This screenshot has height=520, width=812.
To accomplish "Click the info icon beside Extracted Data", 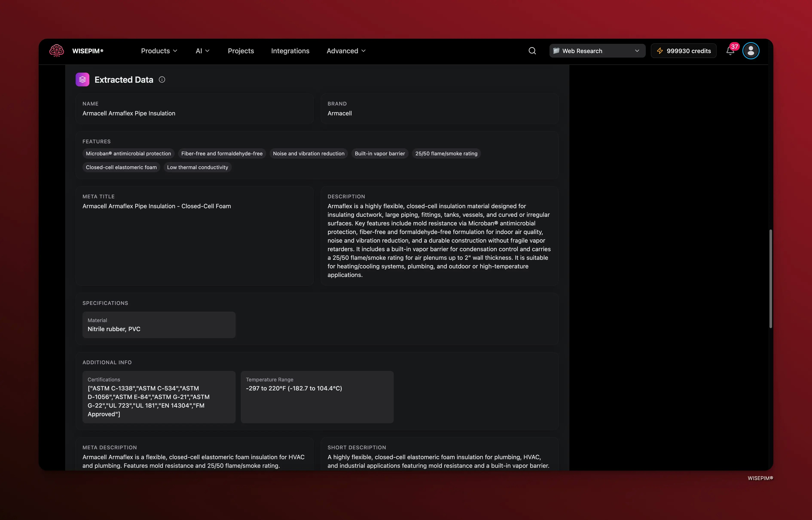I will [x=162, y=80].
